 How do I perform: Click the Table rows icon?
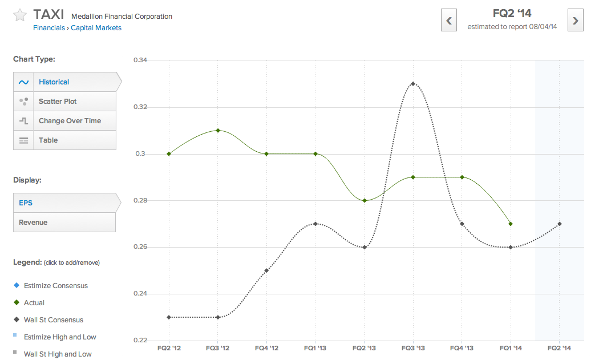tap(24, 140)
